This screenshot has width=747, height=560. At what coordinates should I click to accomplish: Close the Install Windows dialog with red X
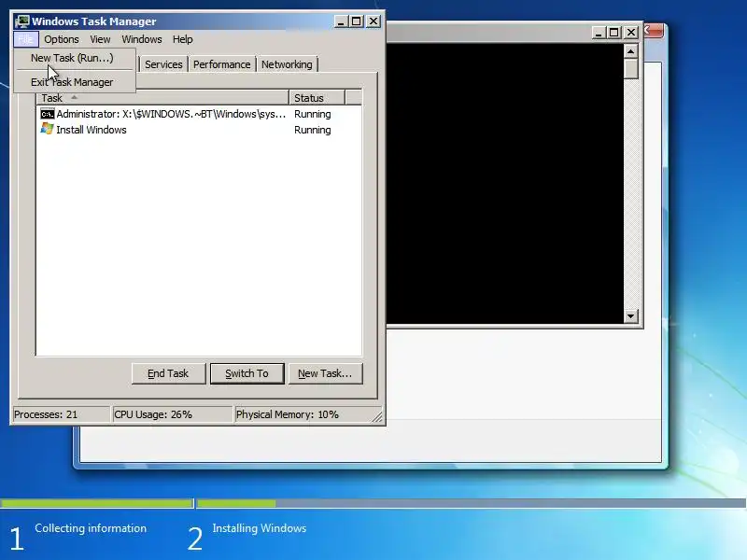[653, 31]
